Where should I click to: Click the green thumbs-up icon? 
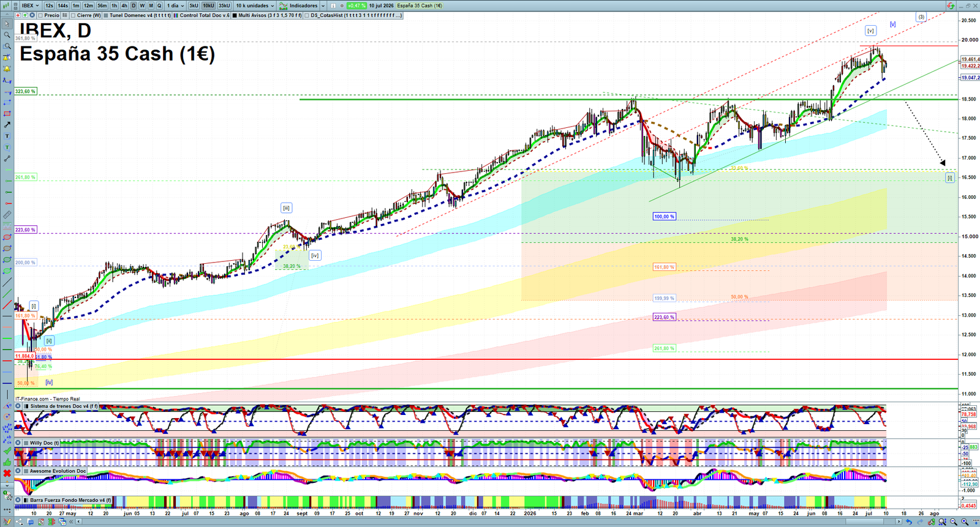tap(7, 462)
